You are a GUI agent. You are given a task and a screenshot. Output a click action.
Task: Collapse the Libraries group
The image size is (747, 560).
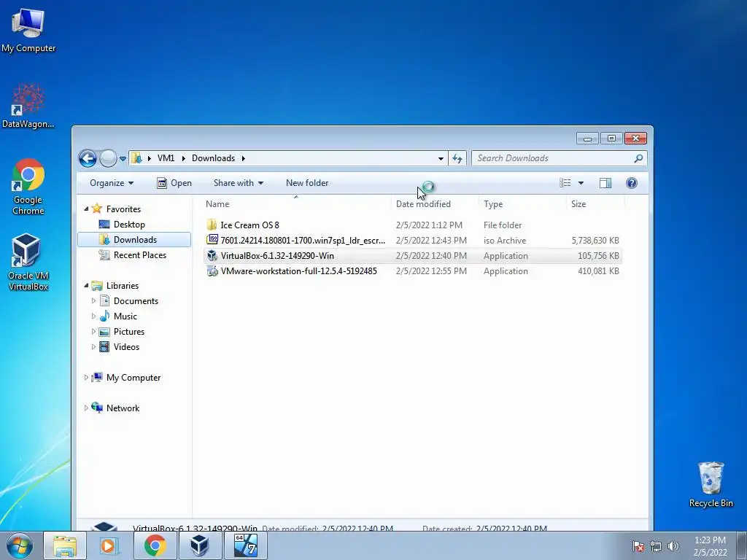[x=86, y=286]
